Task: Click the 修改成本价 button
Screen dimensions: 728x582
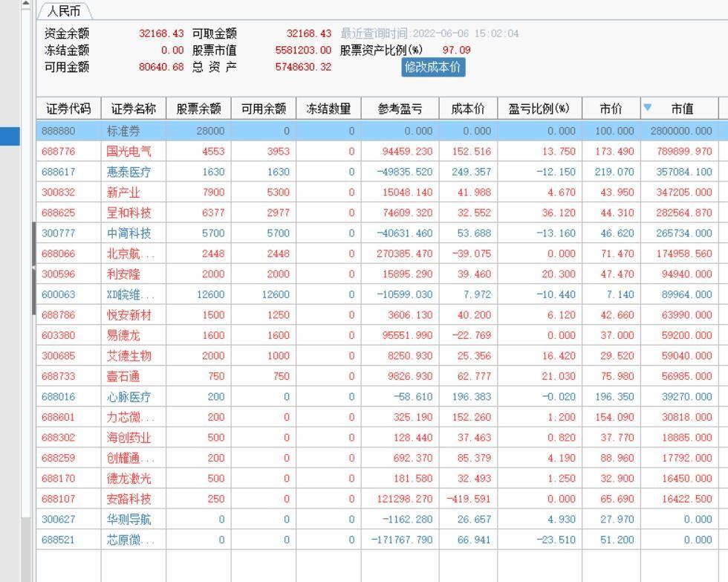Action: pos(432,68)
